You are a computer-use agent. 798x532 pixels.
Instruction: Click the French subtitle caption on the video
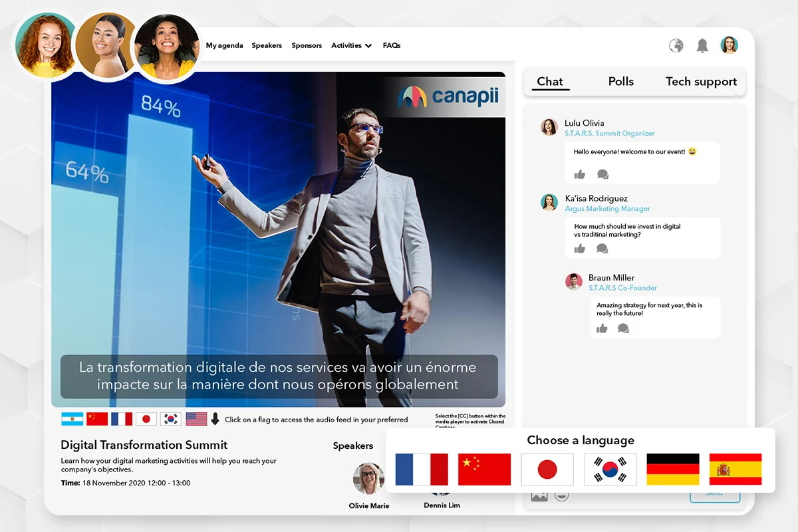pyautogui.click(x=278, y=376)
